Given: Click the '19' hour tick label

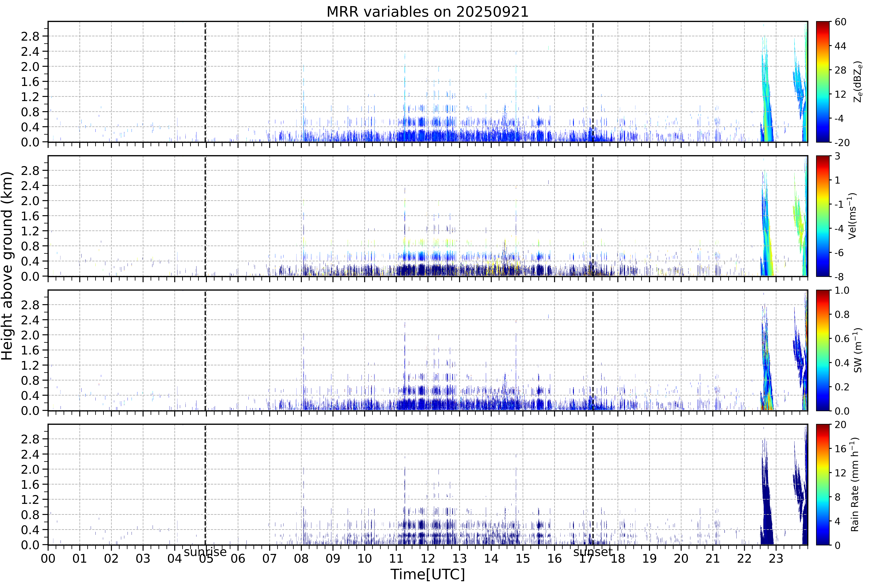Looking at the screenshot, I should point(650,558).
